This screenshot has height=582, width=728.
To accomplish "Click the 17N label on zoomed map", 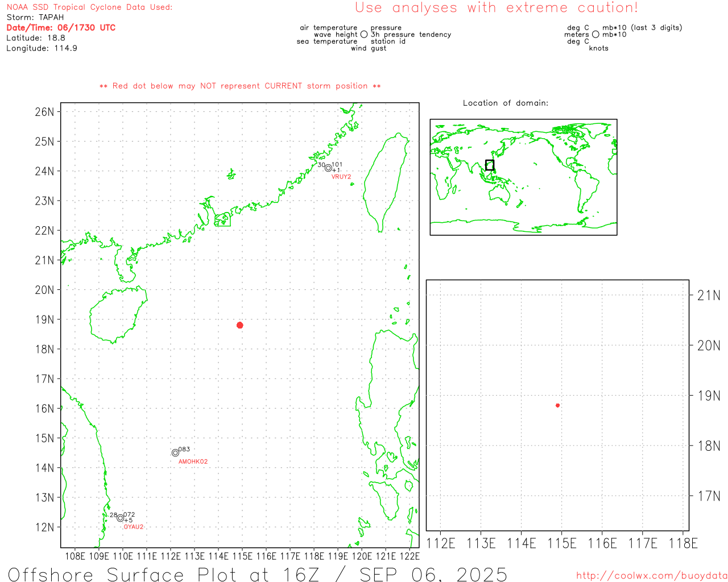I will pyautogui.click(x=709, y=496).
